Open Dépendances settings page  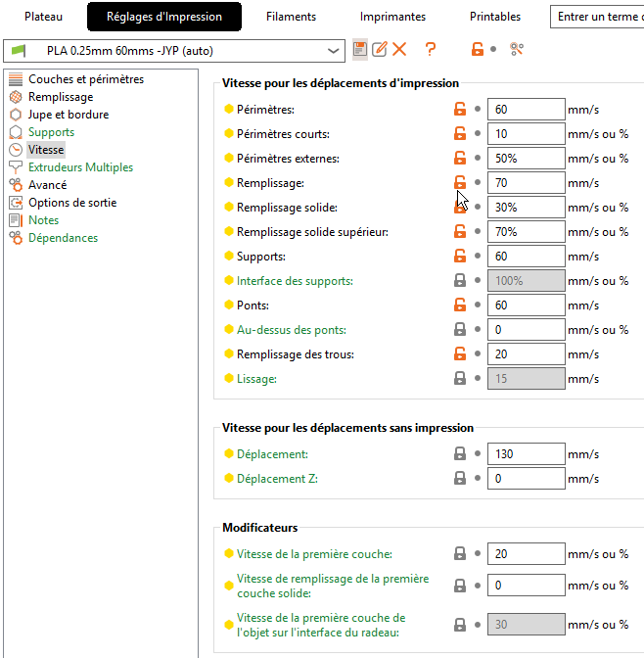pyautogui.click(x=63, y=238)
